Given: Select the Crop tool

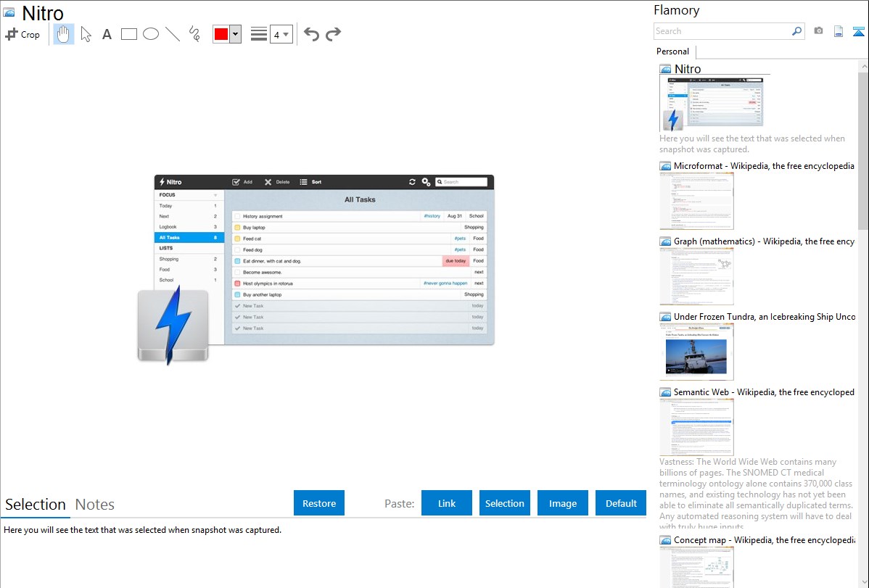Looking at the screenshot, I should (x=22, y=34).
